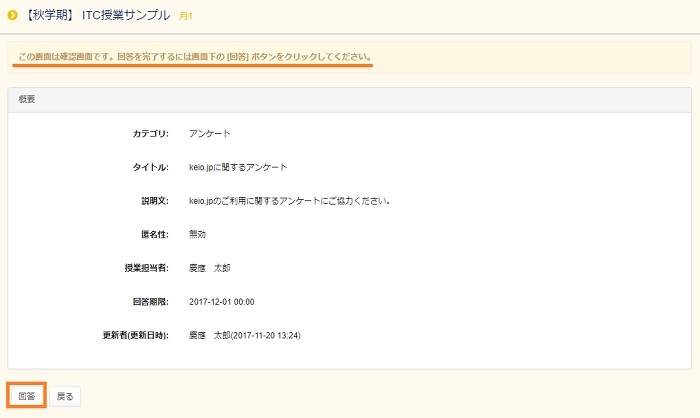Select the アンケート category value
Image resolution: width=700 pixels, height=418 pixels.
tap(210, 133)
